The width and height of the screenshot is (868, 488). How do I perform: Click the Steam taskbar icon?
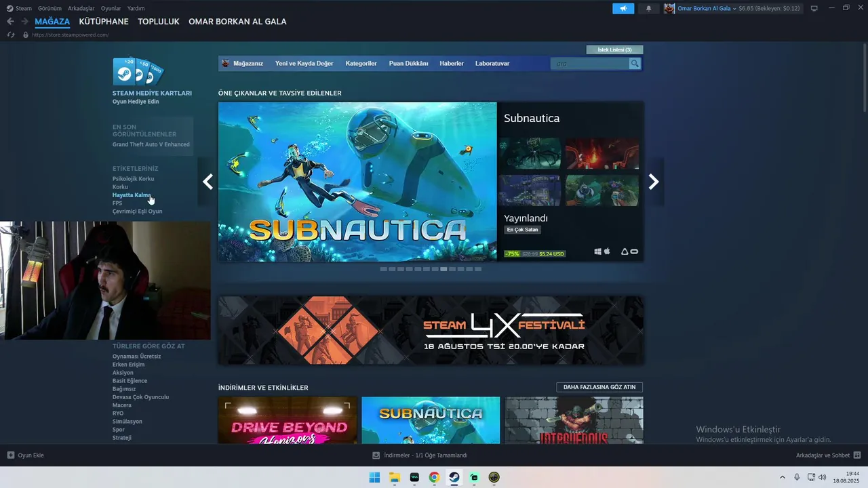click(454, 477)
